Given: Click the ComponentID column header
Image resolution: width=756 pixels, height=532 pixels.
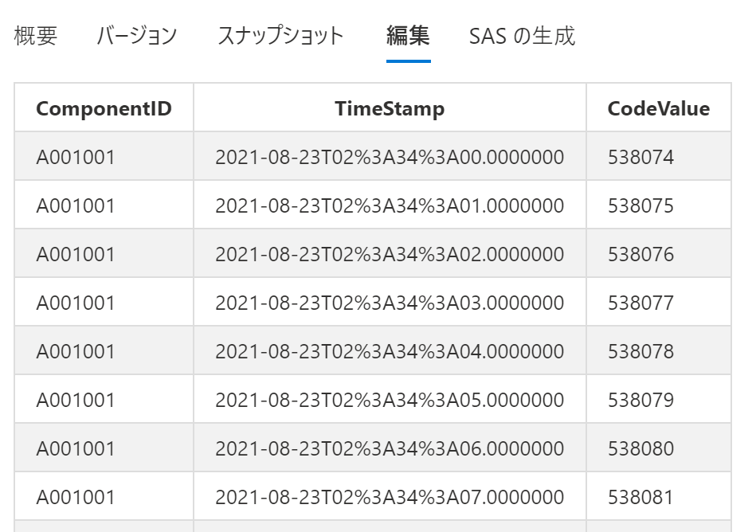Looking at the screenshot, I should pyautogui.click(x=104, y=108).
